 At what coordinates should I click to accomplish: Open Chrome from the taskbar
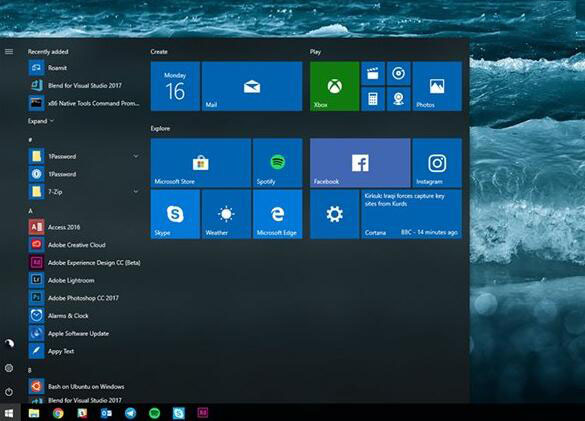(x=58, y=413)
